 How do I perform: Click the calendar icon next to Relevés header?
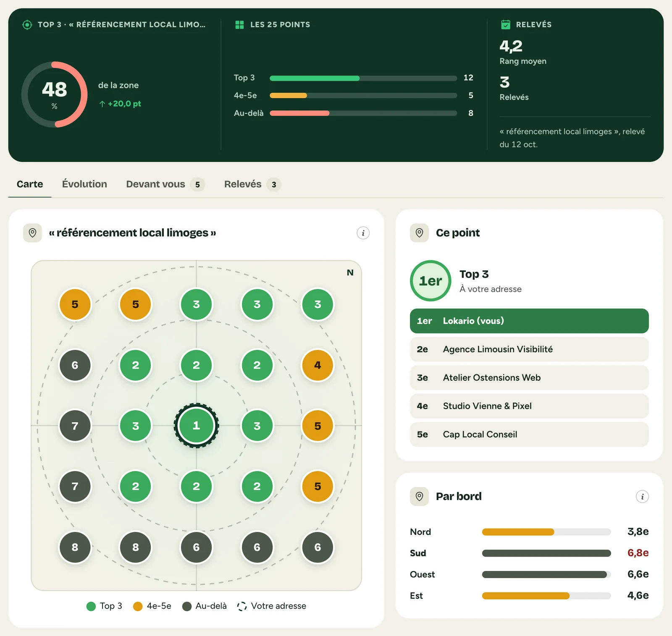[506, 24]
